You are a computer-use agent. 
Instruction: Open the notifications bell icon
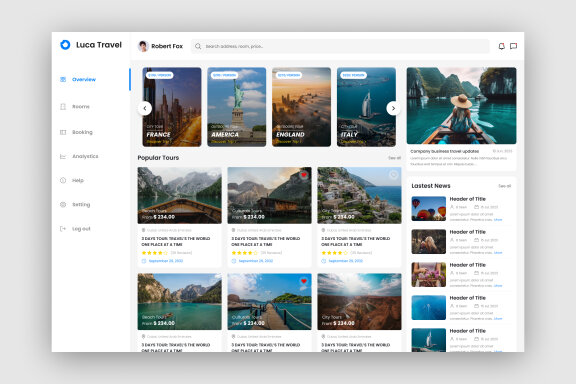pyautogui.click(x=501, y=46)
